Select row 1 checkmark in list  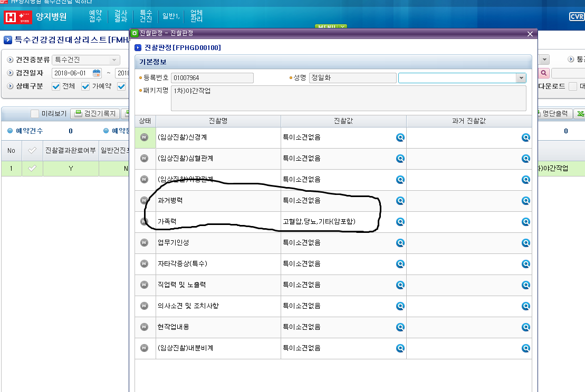coord(33,169)
